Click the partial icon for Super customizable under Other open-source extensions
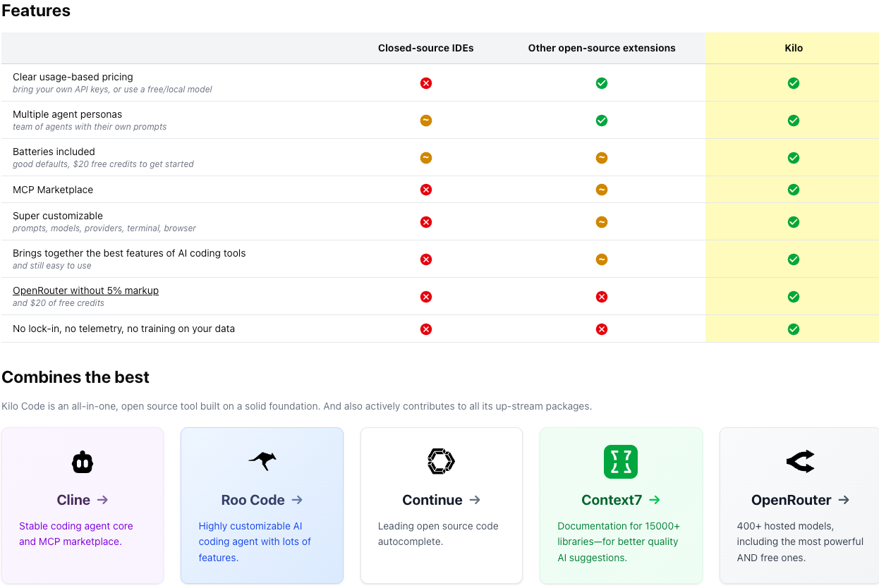Viewport: 879px width, 588px height. pos(602,222)
